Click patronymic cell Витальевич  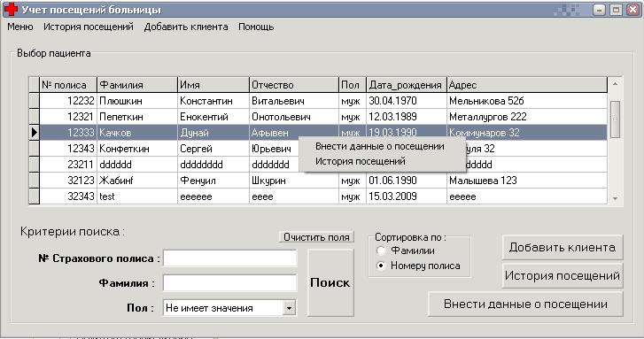coord(294,101)
